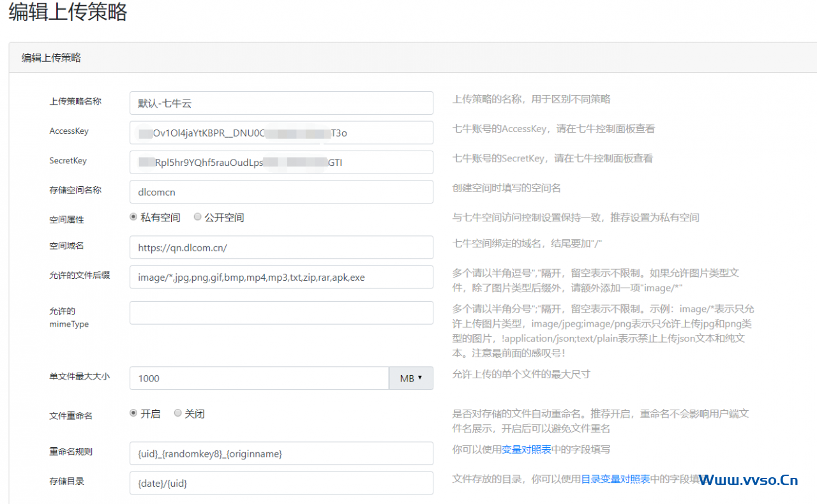Focus the AccessKey input field
This screenshot has height=504, width=817.
click(x=281, y=133)
